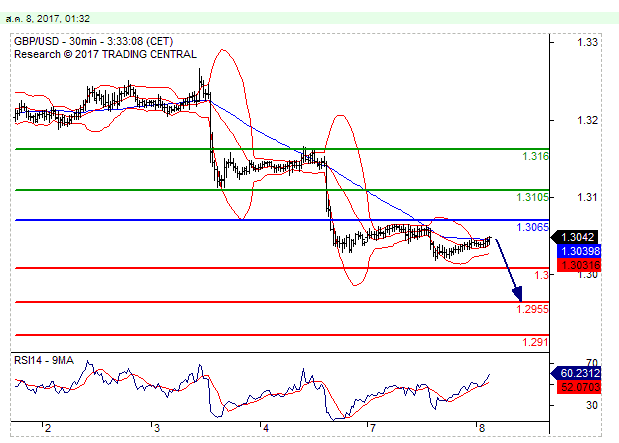This screenshot has width=619, height=443.
Task: Click the blue 60.2312 RSI value tag
Action: tap(576, 373)
